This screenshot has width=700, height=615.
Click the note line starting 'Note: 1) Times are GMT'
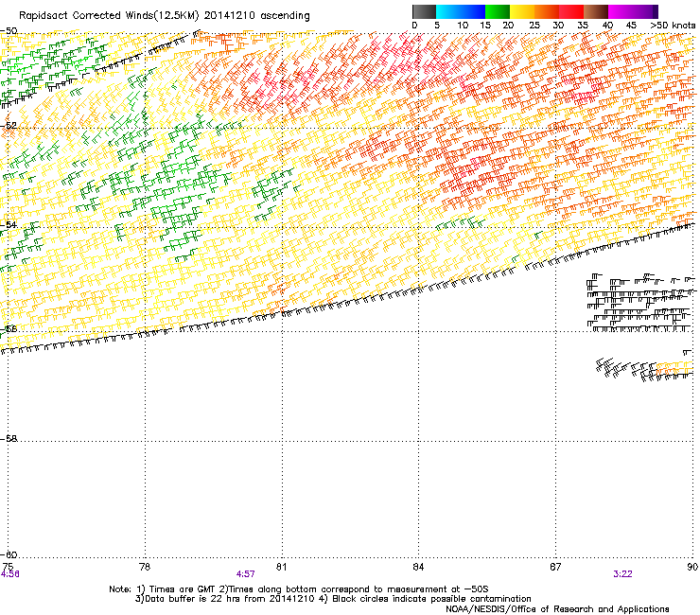coord(299,589)
